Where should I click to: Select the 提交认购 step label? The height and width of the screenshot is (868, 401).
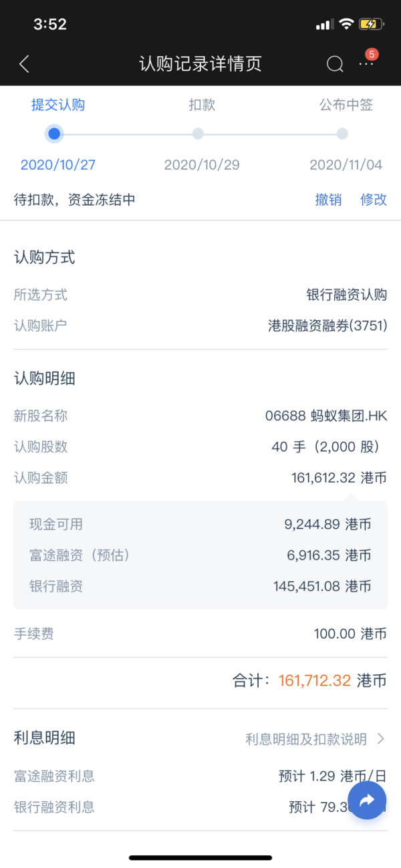(58, 105)
